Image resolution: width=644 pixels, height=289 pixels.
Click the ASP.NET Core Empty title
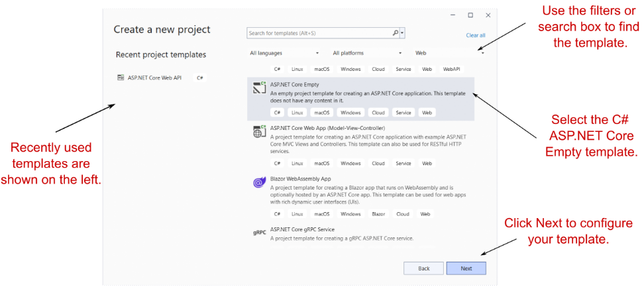pyautogui.click(x=294, y=85)
